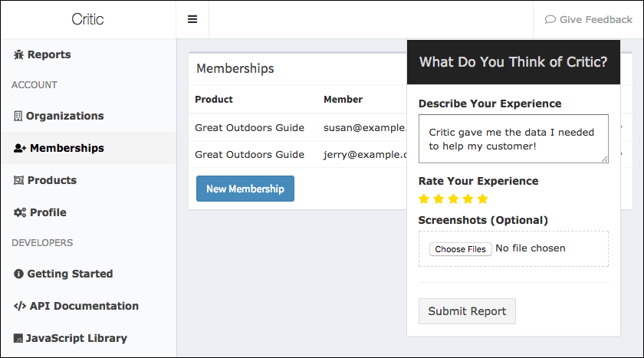Click the info icon beside Getting Started
This screenshot has width=644, height=358.
pyautogui.click(x=18, y=274)
